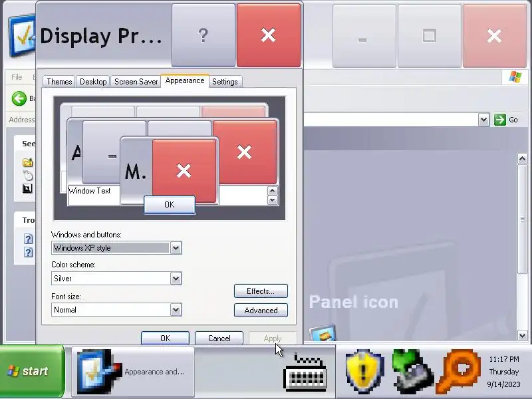The height and width of the screenshot is (399, 532).
Task: Click the Effects... button
Action: coord(261,291)
